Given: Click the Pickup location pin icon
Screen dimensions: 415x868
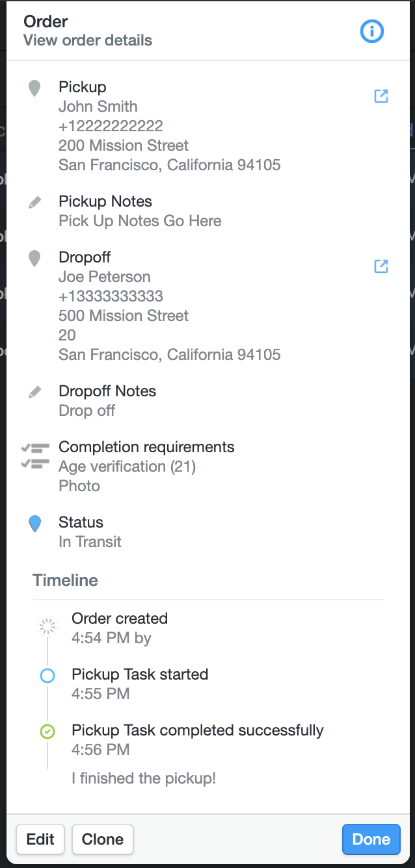Looking at the screenshot, I should (x=35, y=88).
